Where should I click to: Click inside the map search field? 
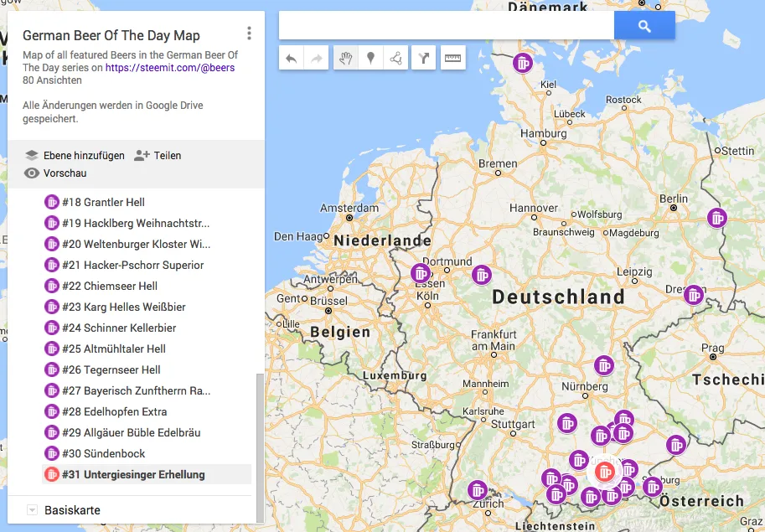[446, 26]
